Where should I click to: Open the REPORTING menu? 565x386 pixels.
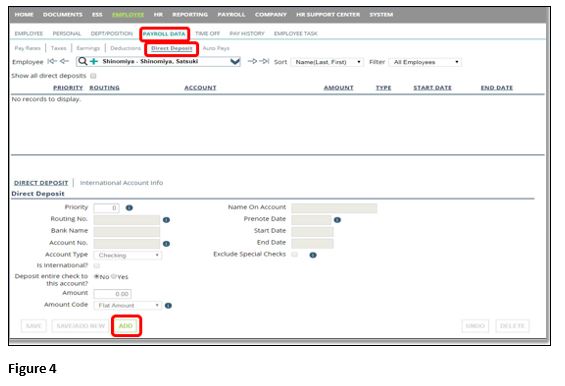point(190,14)
